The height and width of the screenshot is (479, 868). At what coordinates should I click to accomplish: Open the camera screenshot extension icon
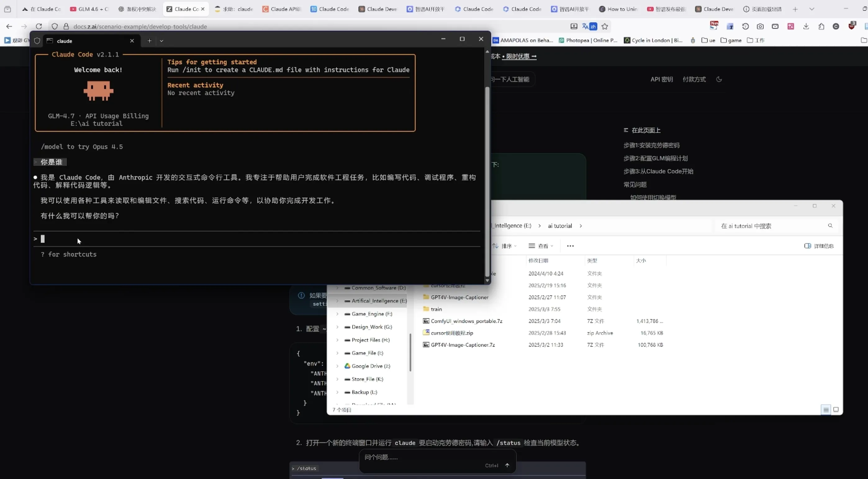click(x=761, y=26)
